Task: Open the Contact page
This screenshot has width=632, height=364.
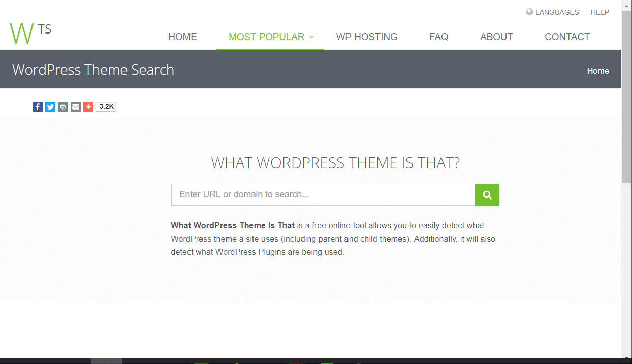Action: point(567,37)
